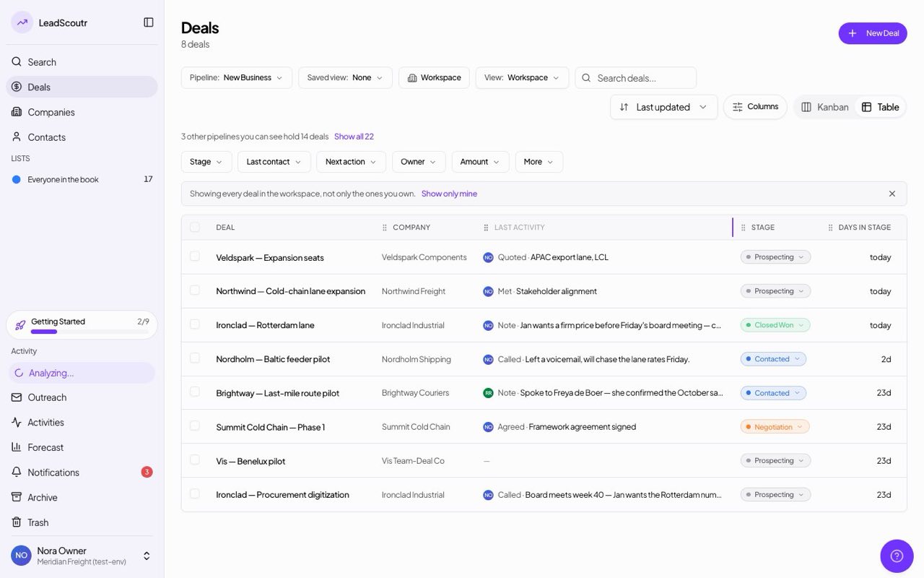
Task: Open the Stage filter dropdown
Action: coord(206,162)
